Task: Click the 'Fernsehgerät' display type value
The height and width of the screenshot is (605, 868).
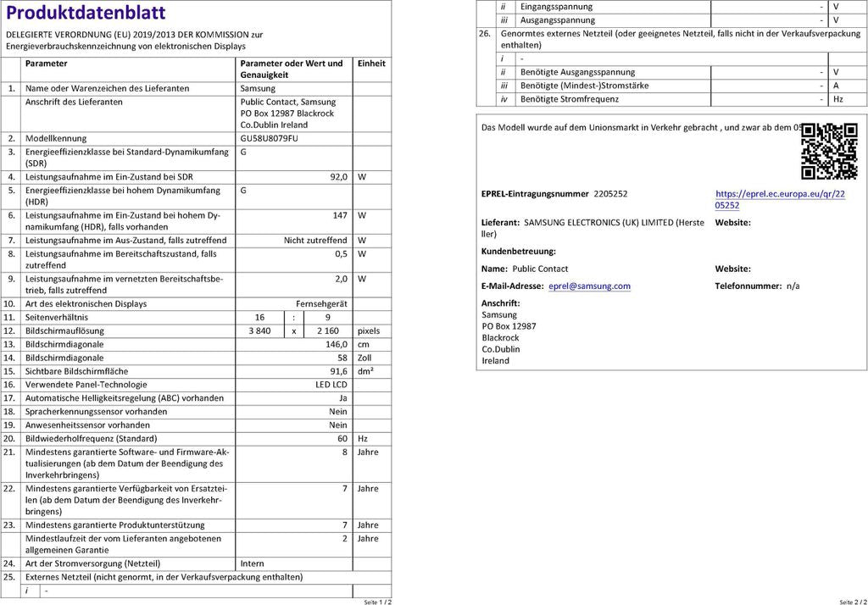Action: point(321,304)
